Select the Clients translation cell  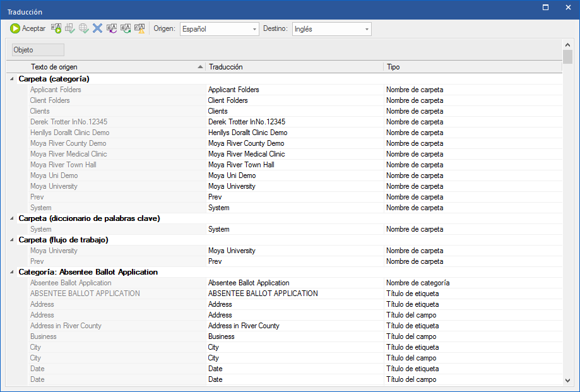295,111
